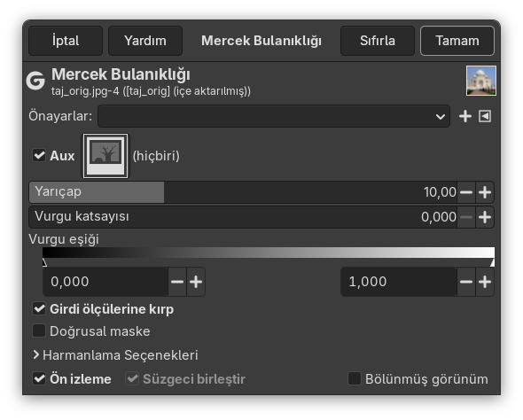The width and height of the screenshot is (523, 420).
Task: Click the Vurgu katsayısı value 0,000
Action: click(x=438, y=217)
